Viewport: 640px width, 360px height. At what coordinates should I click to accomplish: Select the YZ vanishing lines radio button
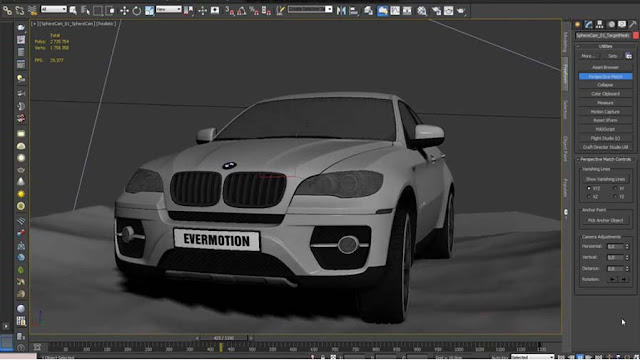[x=615, y=196]
